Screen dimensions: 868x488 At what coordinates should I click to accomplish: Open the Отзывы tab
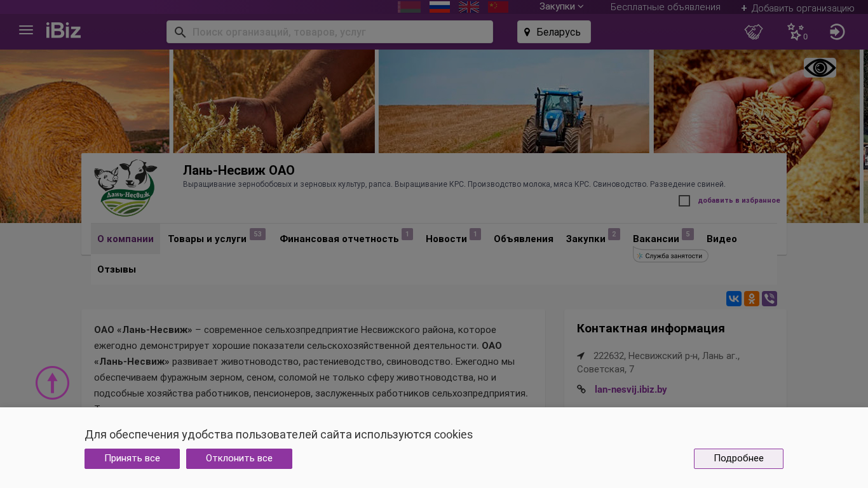pos(117,269)
